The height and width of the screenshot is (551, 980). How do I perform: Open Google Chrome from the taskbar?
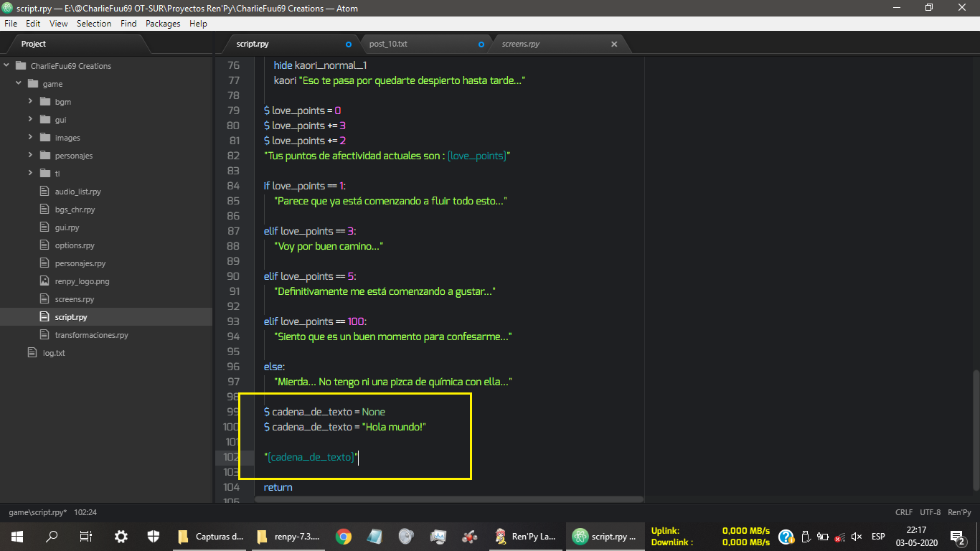[344, 536]
